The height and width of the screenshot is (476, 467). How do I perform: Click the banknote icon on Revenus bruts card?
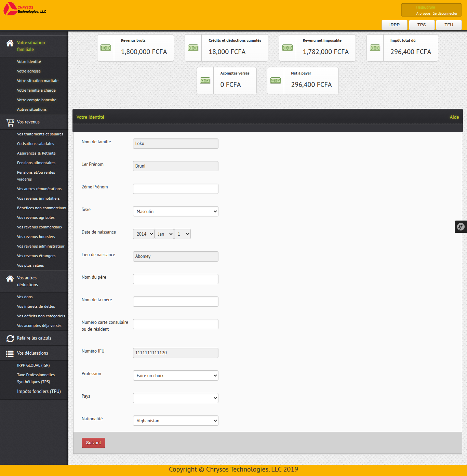click(x=106, y=48)
